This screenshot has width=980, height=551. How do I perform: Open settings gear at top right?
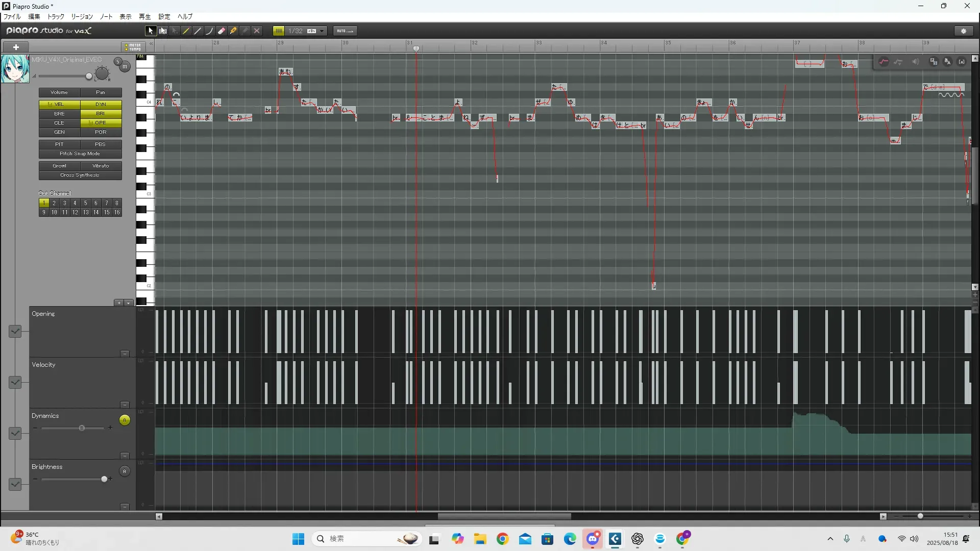[964, 31]
